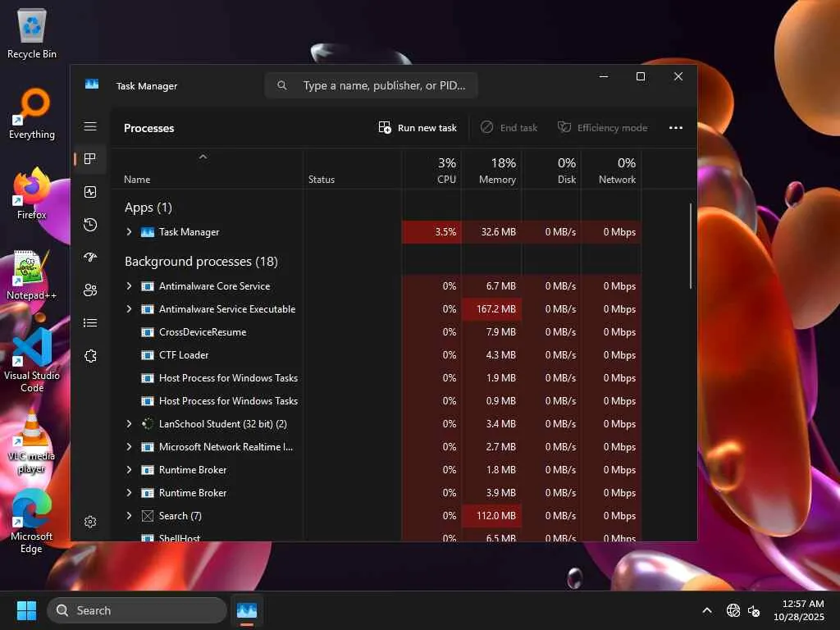This screenshot has width=840, height=630.
Task: Sort by the Name column header
Action: (207, 169)
